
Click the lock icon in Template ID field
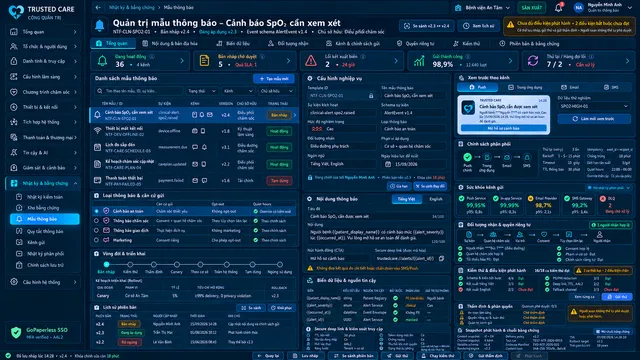click(x=371, y=96)
